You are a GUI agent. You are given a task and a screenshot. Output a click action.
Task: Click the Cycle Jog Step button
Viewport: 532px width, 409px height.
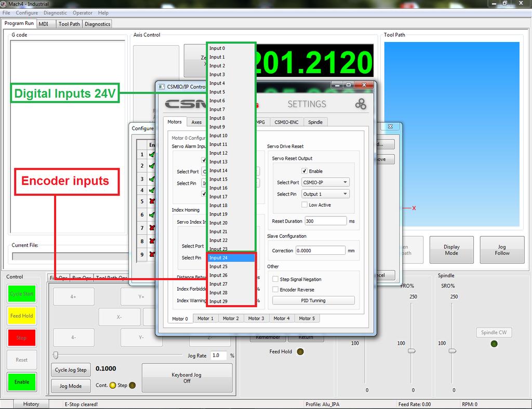tap(71, 370)
